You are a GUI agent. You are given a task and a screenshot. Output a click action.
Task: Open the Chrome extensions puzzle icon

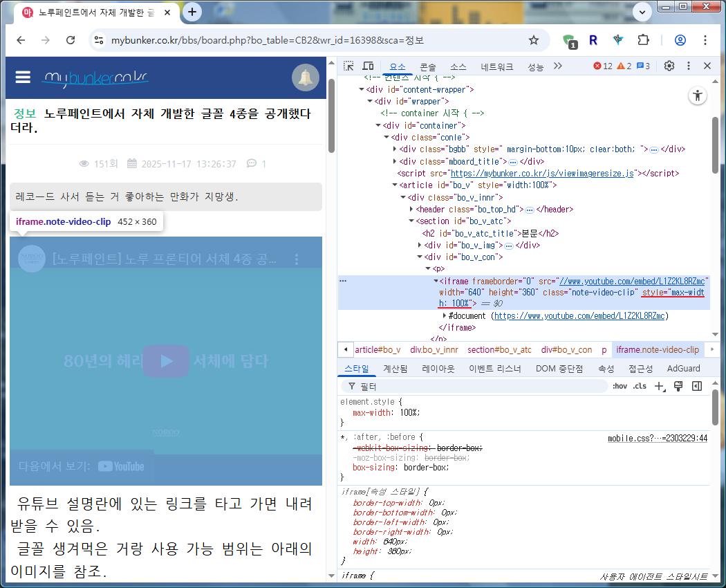pos(643,40)
